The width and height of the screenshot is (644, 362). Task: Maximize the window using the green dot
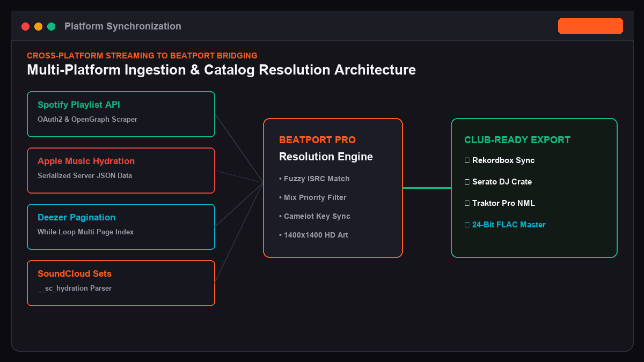(52, 26)
